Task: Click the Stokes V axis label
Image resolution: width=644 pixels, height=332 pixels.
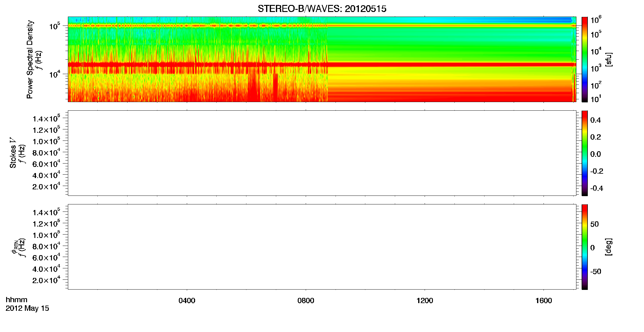Action: 13,153
